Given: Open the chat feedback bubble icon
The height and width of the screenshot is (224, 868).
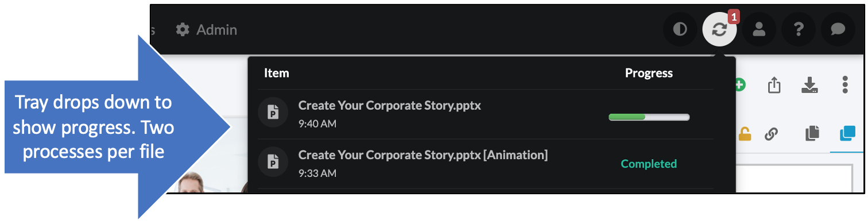Looking at the screenshot, I should tap(838, 29).
